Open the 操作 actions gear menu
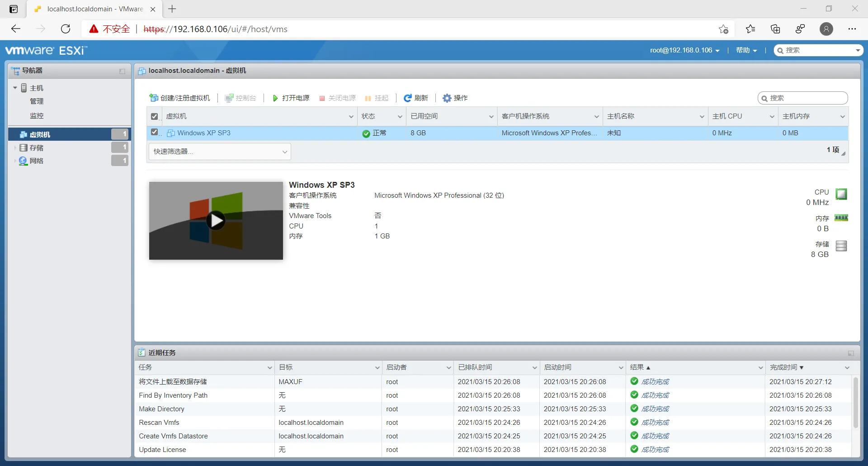 pyautogui.click(x=455, y=98)
